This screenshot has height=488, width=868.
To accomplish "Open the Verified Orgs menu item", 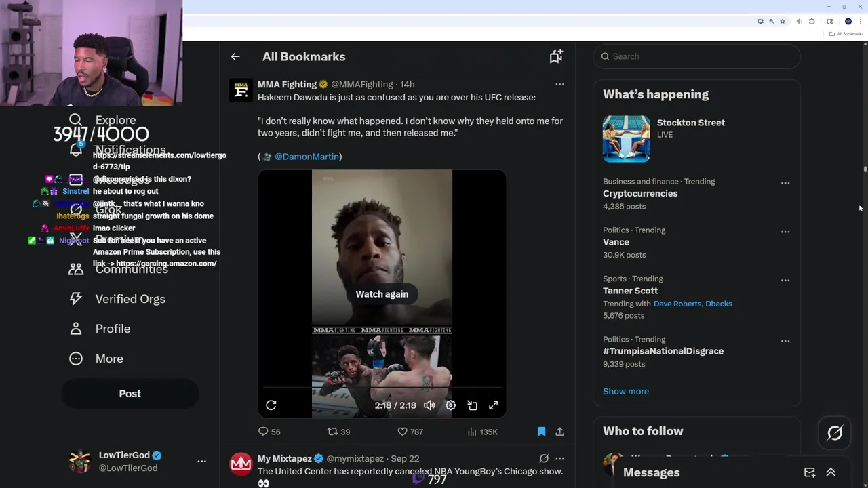I will click(x=117, y=299).
